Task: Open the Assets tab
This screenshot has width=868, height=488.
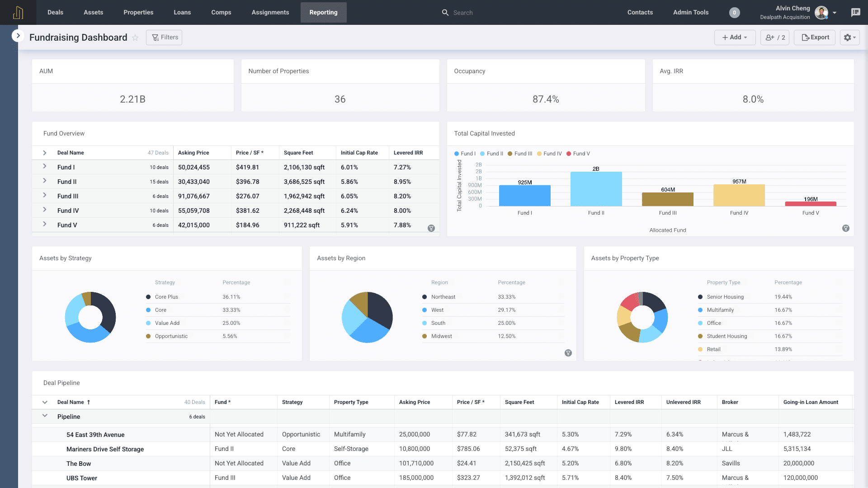Action: pos(93,12)
